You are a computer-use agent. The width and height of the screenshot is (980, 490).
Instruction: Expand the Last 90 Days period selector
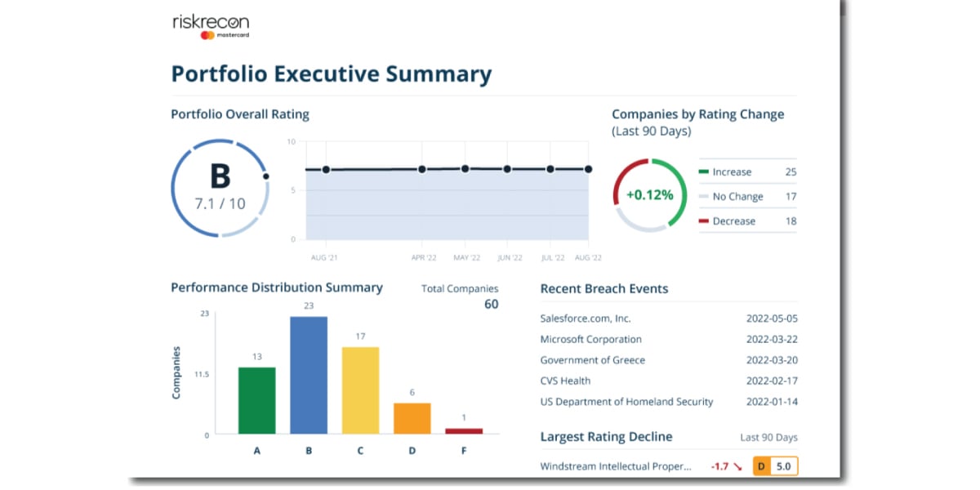pyautogui.click(x=768, y=437)
